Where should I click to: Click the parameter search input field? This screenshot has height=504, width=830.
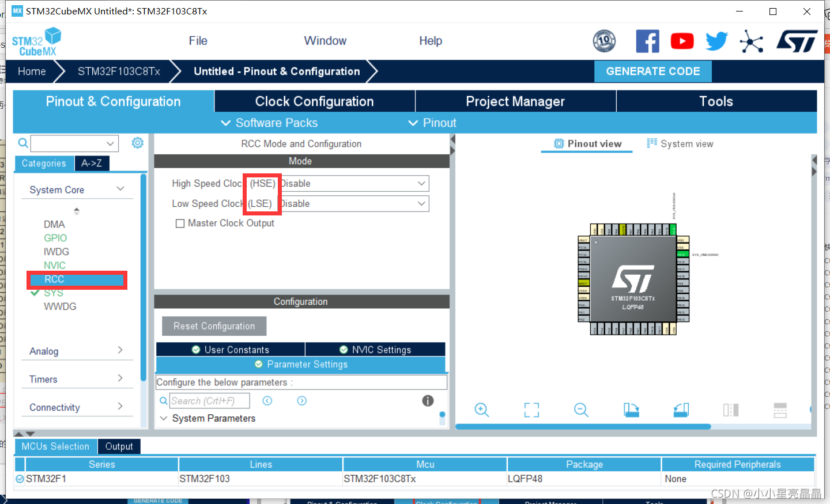[x=210, y=400]
